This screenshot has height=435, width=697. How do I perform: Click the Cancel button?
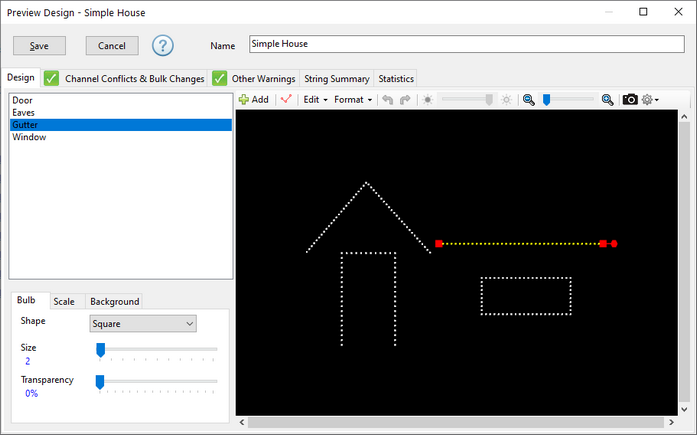point(112,46)
